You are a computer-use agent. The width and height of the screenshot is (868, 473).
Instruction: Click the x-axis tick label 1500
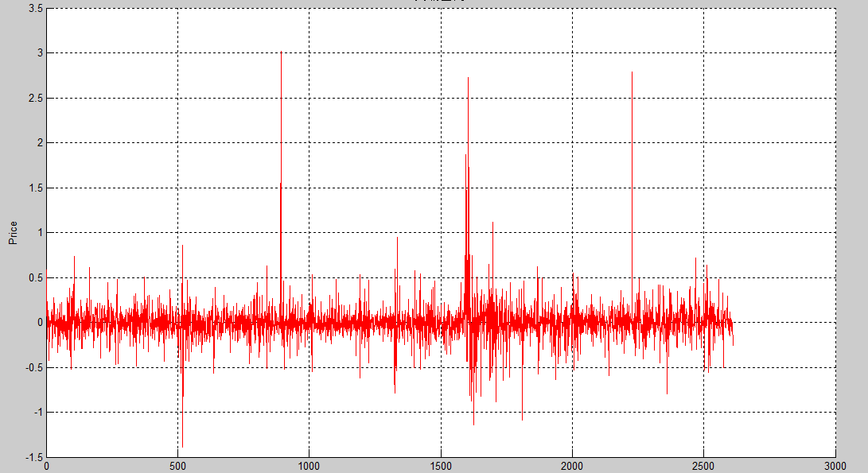[440, 466]
